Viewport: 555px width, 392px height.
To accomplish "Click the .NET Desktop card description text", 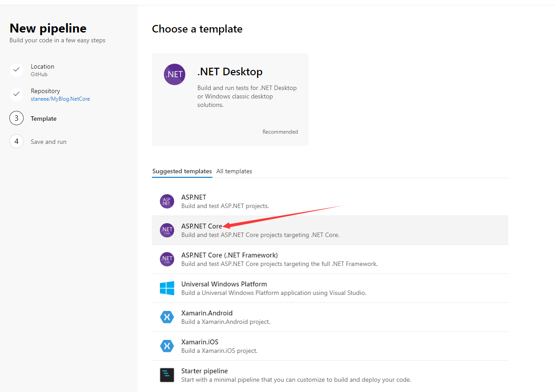I will (247, 96).
